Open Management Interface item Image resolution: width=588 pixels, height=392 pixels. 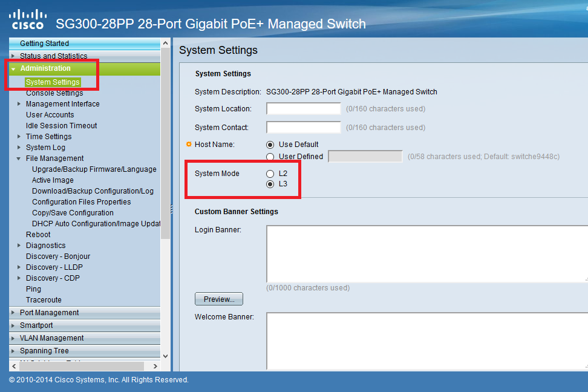pos(63,104)
